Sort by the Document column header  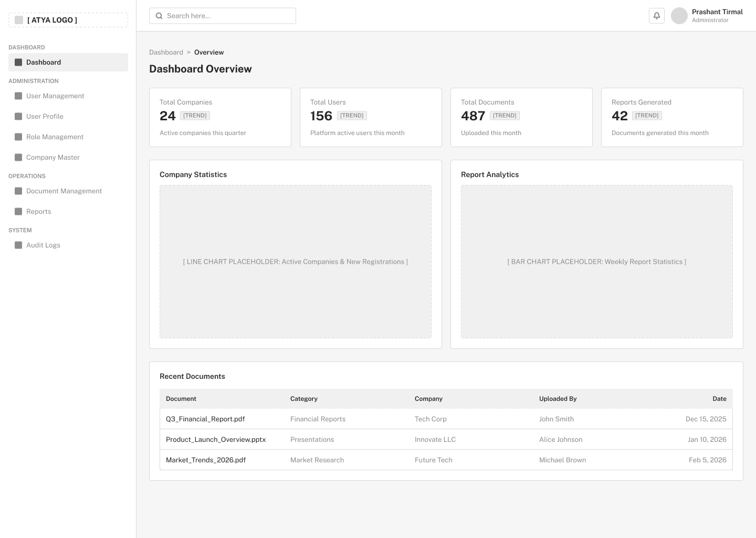pos(181,399)
